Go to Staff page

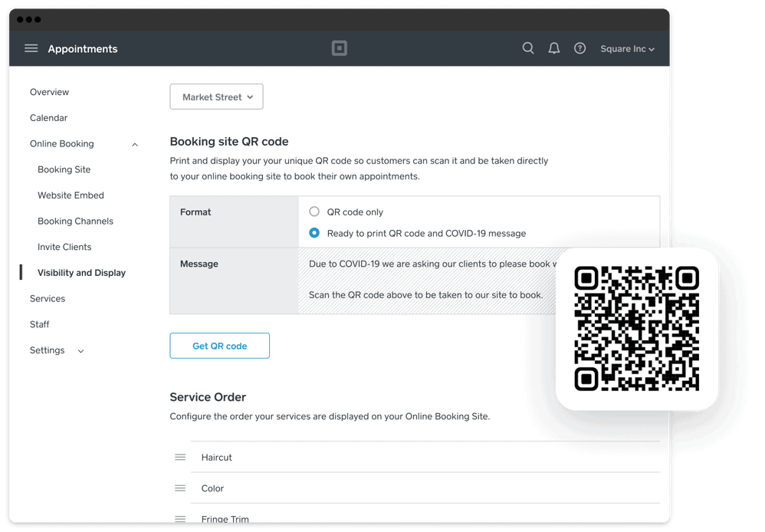(40, 324)
